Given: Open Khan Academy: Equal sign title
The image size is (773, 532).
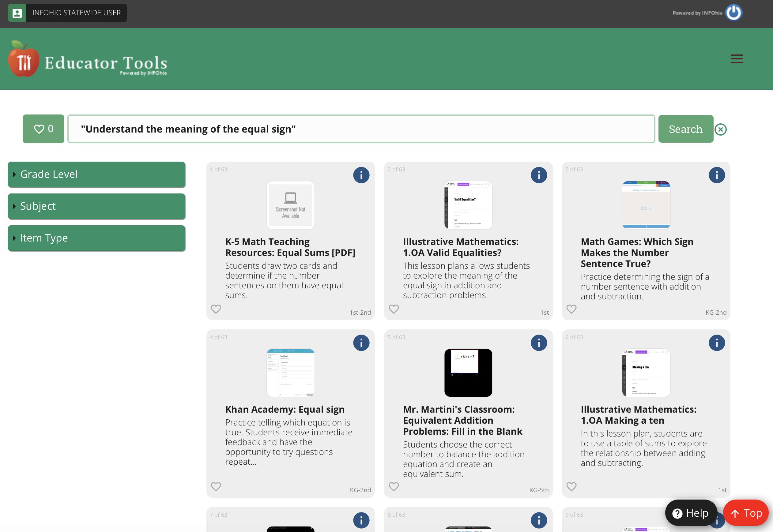Looking at the screenshot, I should tap(285, 409).
